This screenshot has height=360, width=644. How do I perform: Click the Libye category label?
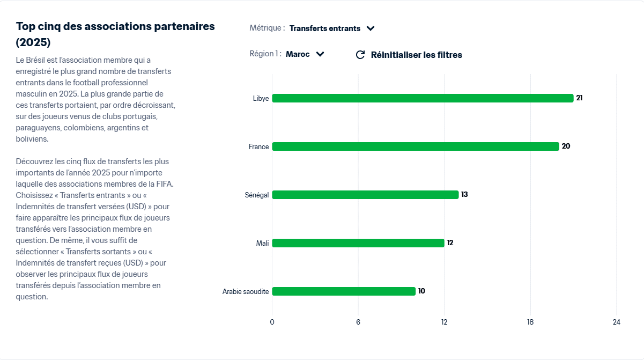coord(262,98)
